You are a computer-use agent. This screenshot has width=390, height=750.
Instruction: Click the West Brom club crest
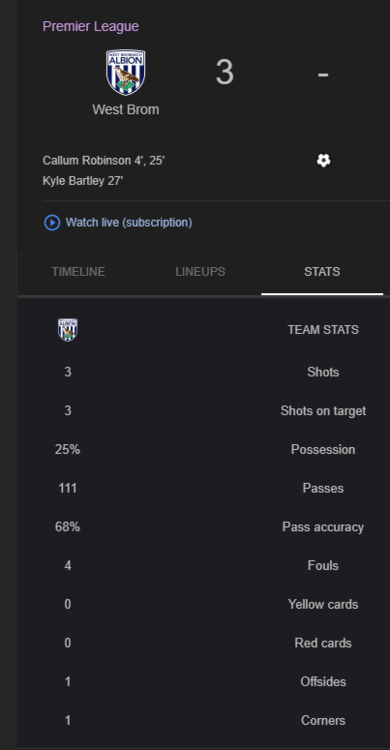(x=125, y=73)
